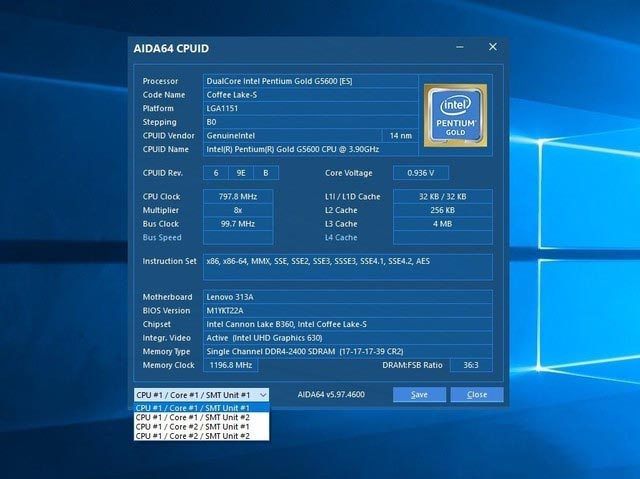Click the BIOS Version value M1YKT22A

click(348, 310)
